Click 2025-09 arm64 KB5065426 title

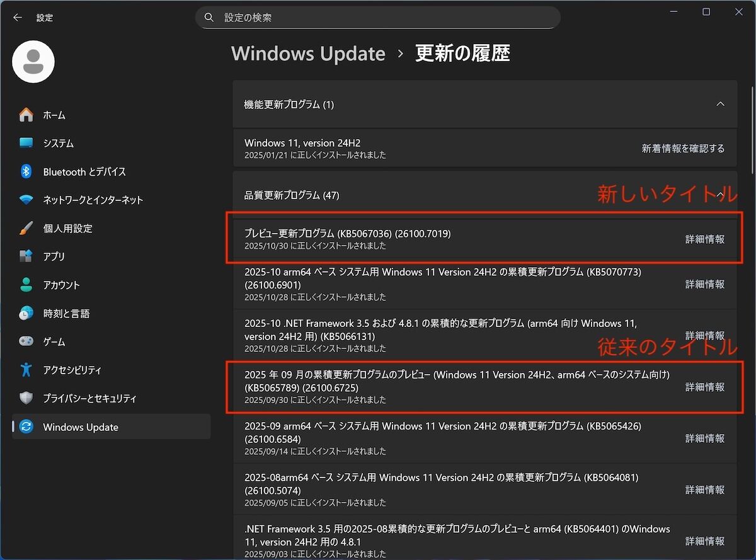[443, 432]
